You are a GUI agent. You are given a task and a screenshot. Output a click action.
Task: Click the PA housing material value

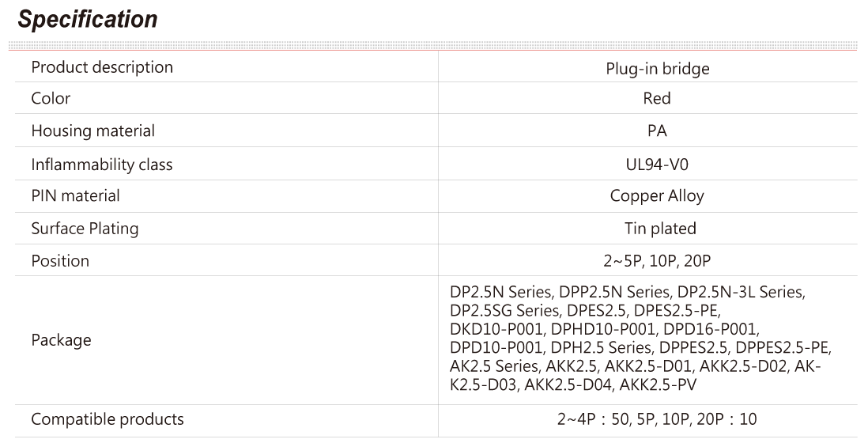click(657, 131)
